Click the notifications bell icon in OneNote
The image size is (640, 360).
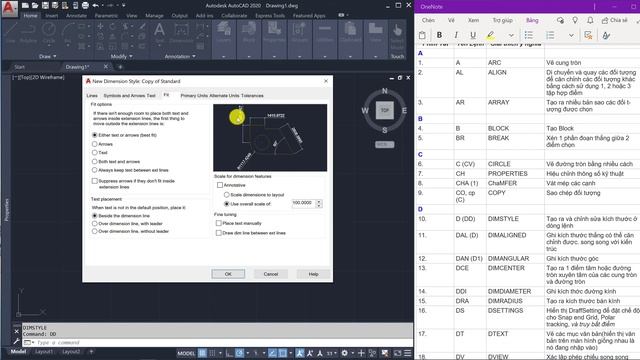(590, 20)
